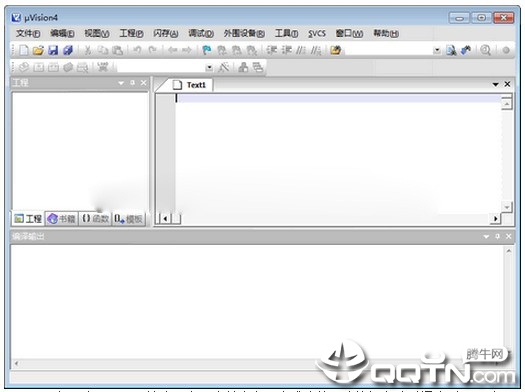The image size is (525, 392).
Task: Toggle bookmark with the blue flag icon
Action: coord(207,50)
